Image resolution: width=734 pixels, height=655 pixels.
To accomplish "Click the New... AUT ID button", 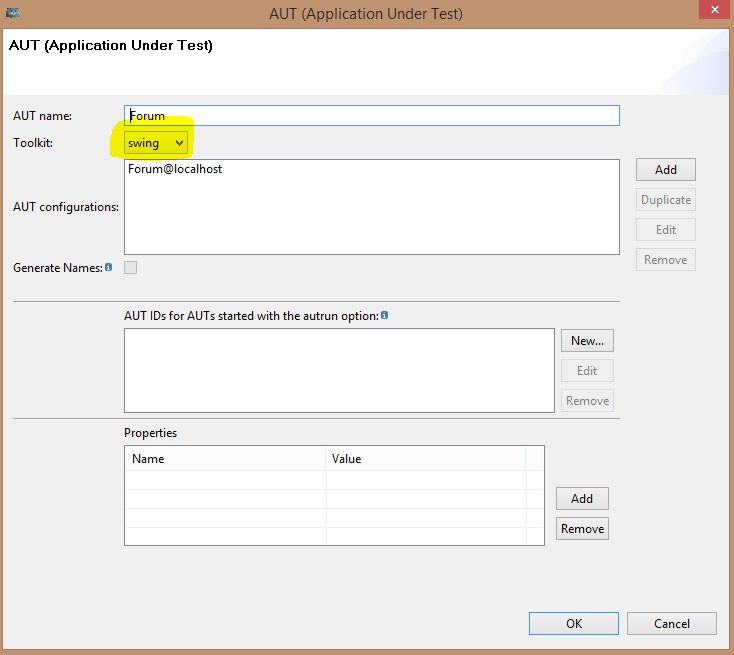I will coord(587,340).
